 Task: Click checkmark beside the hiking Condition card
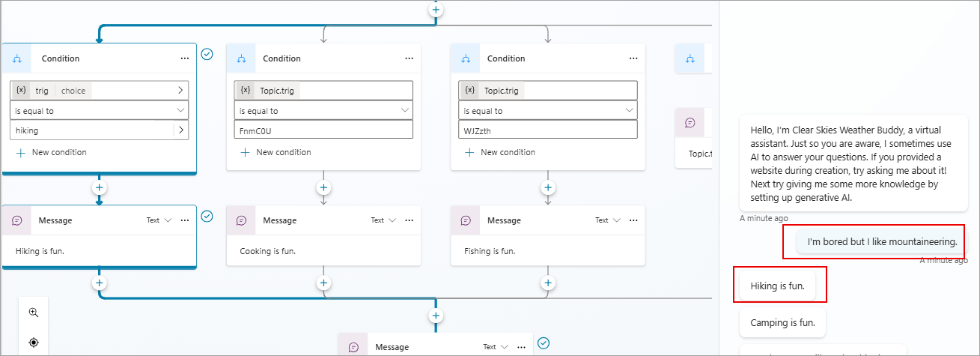coord(207,54)
